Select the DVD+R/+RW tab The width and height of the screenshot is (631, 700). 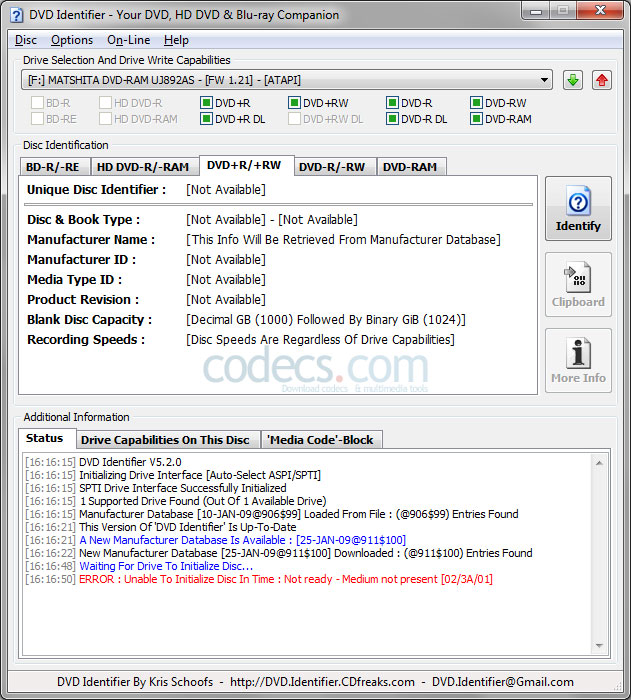(x=246, y=165)
